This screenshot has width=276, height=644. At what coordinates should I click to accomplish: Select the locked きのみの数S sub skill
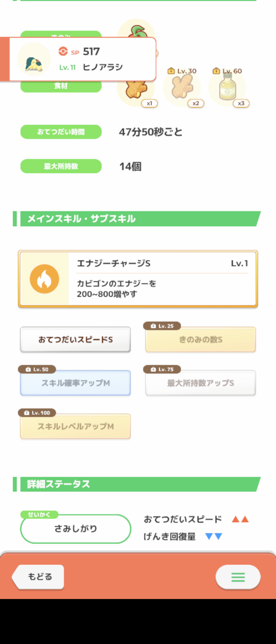[x=200, y=340]
